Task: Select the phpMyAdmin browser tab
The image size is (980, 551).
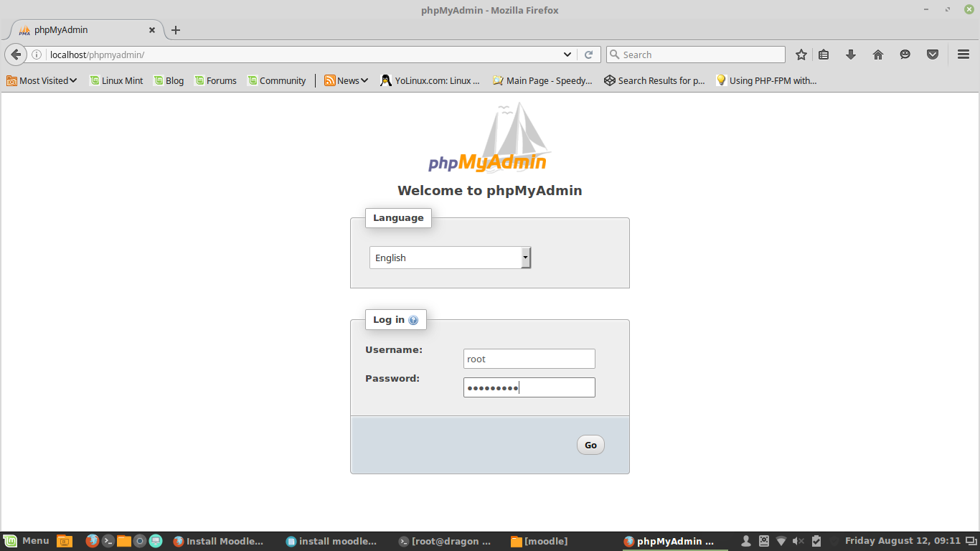Action: coord(87,30)
